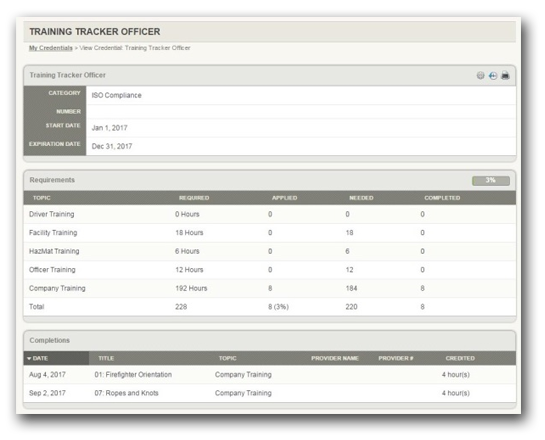Click the history clock-arrow icon in credential header
The height and width of the screenshot is (440, 545).
click(493, 75)
